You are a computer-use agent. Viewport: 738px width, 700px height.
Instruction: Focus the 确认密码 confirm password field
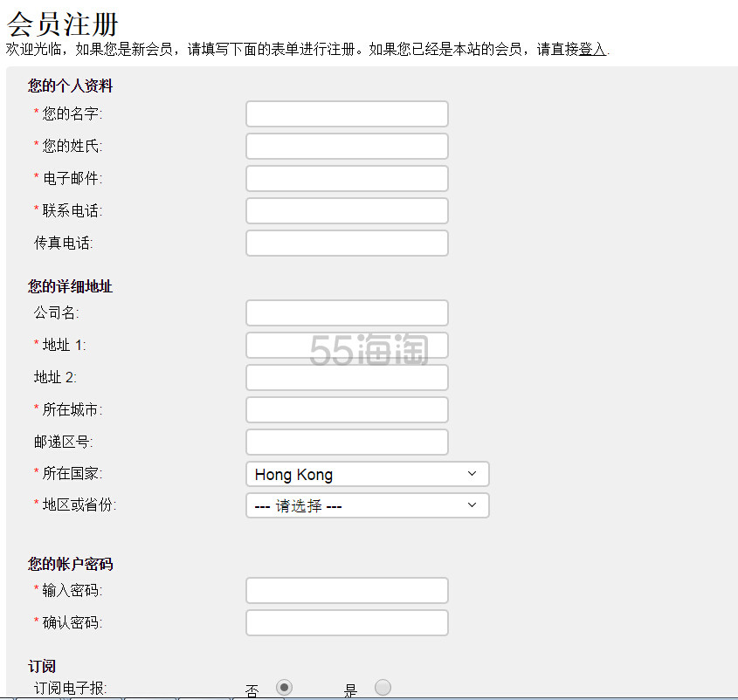(x=347, y=623)
